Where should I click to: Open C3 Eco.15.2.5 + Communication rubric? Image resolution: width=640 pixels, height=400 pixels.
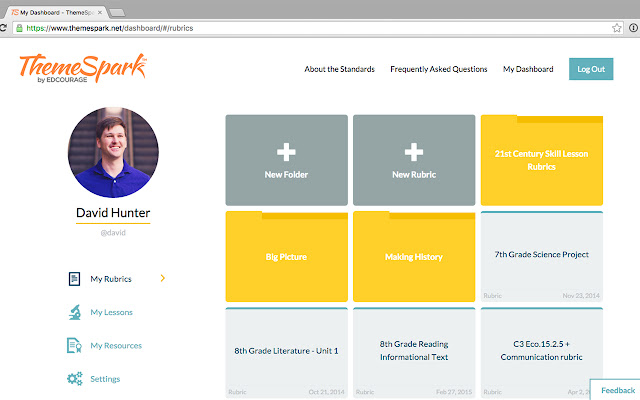pyautogui.click(x=542, y=353)
